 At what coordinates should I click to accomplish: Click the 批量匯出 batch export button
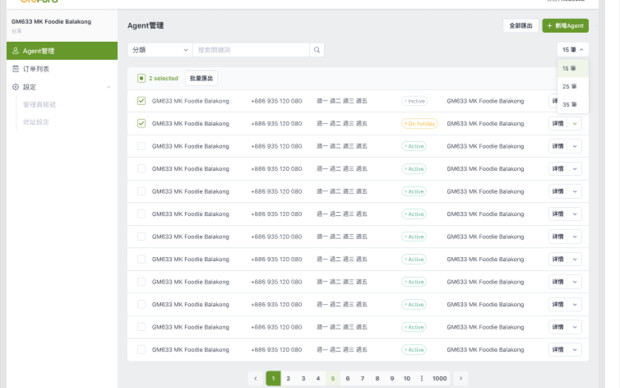click(201, 78)
